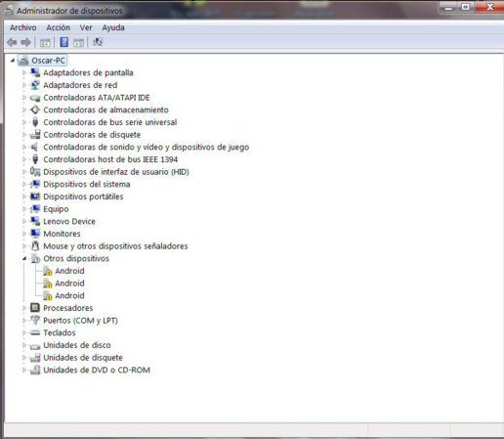Select Dispositivos del sistema label

pyautogui.click(x=87, y=184)
